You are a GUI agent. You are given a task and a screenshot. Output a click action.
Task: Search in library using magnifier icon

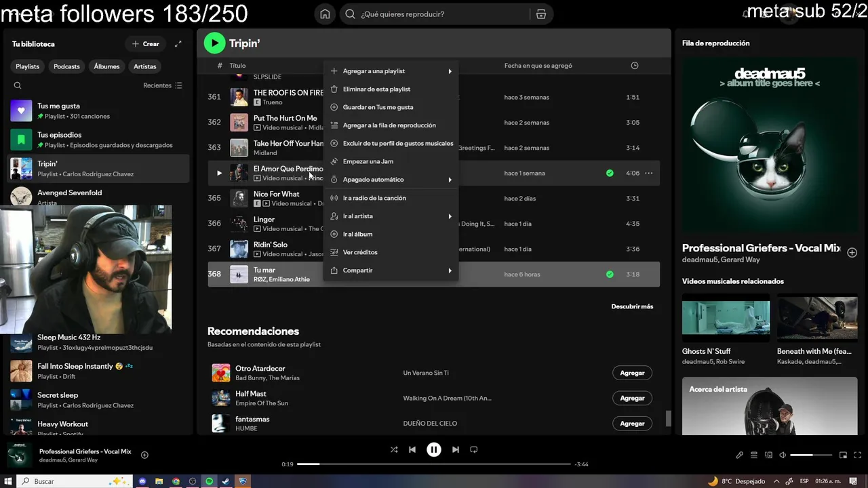pos(18,85)
